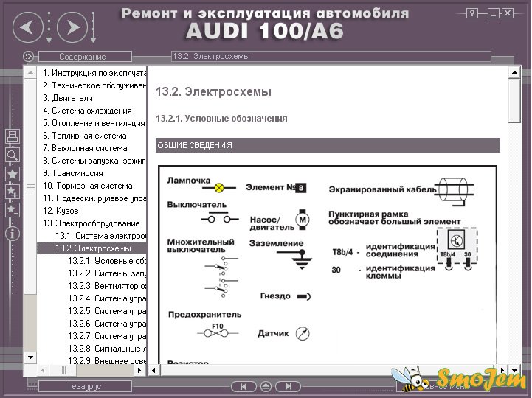Screen dimensions: 532x398
Task: Select highlighted '13.2. Электросхемы' entry
Action: pyautogui.click(x=92, y=248)
